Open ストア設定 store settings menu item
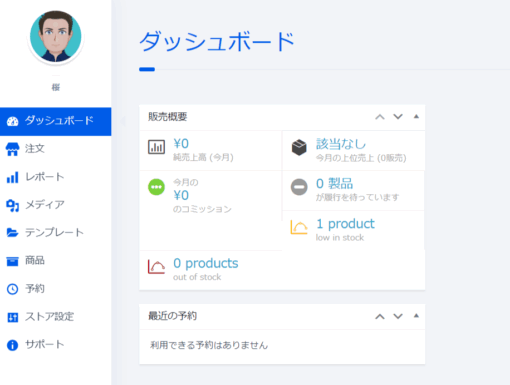This screenshot has width=510, height=385. click(56, 317)
